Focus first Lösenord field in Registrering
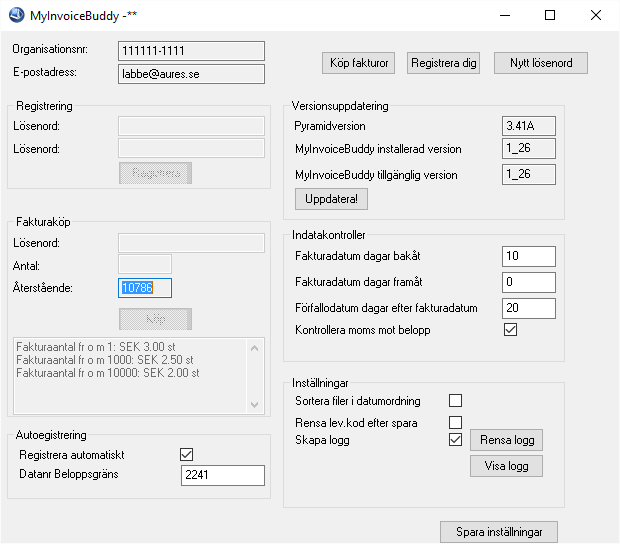This screenshot has width=620, height=544. point(191,126)
